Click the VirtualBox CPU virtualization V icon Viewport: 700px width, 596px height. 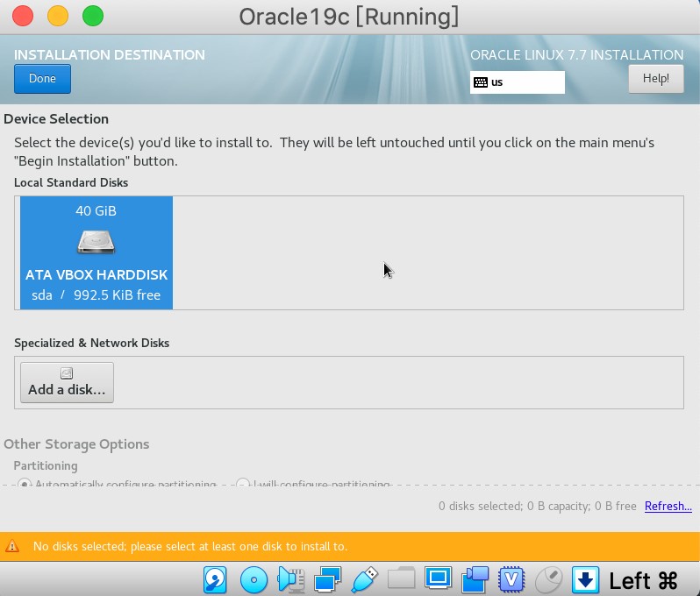(x=511, y=580)
